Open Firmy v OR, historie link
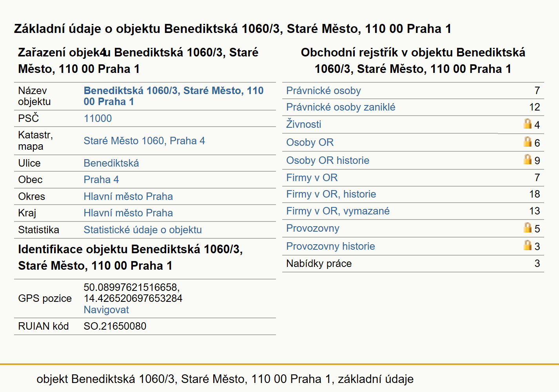This screenshot has width=559, height=392. tap(331, 194)
